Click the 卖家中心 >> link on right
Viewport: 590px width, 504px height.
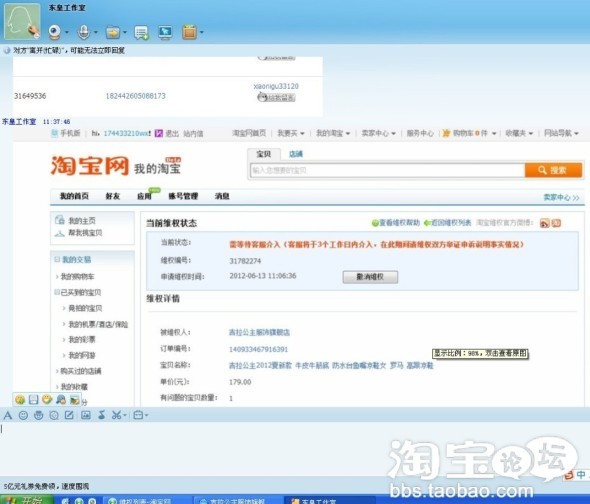(561, 197)
